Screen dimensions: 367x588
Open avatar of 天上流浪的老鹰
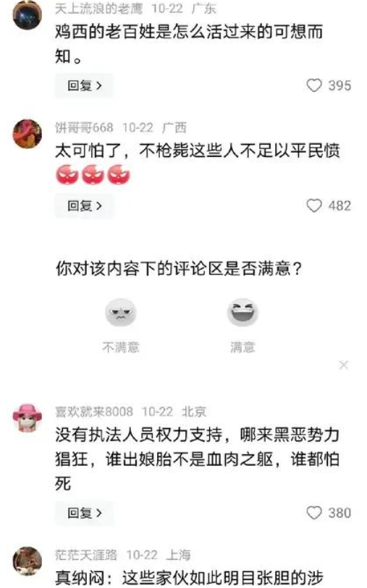28,15
